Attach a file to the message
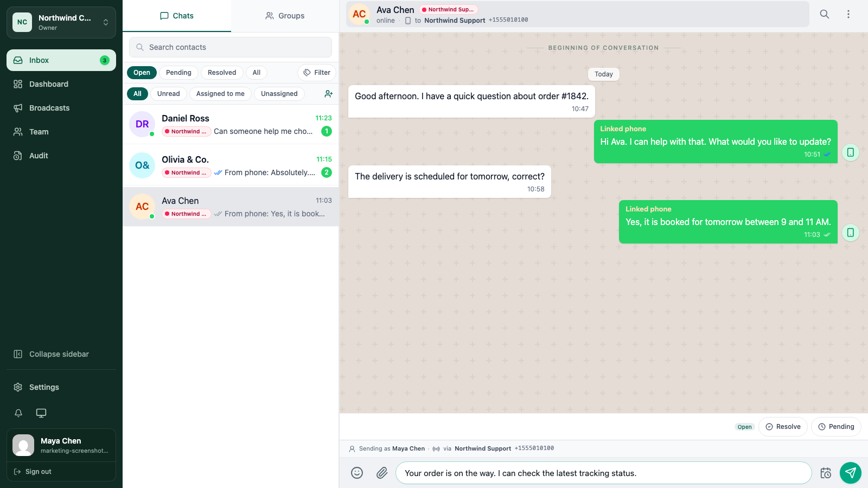This screenshot has height=488, width=868. [382, 473]
